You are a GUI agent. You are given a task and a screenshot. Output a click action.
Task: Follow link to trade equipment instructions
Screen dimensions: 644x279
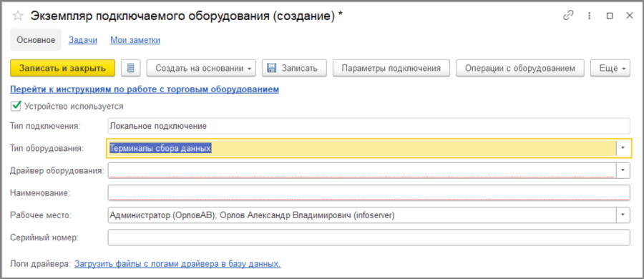point(145,89)
